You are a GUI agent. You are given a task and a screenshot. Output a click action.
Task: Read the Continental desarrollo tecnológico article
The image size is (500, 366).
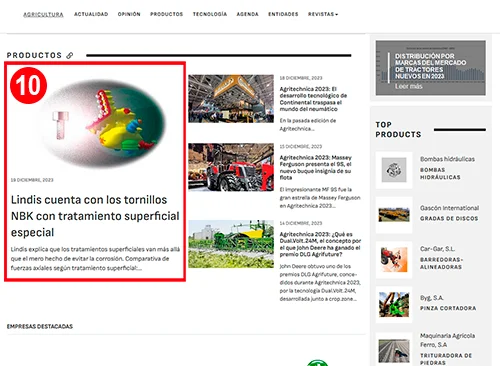point(313,99)
